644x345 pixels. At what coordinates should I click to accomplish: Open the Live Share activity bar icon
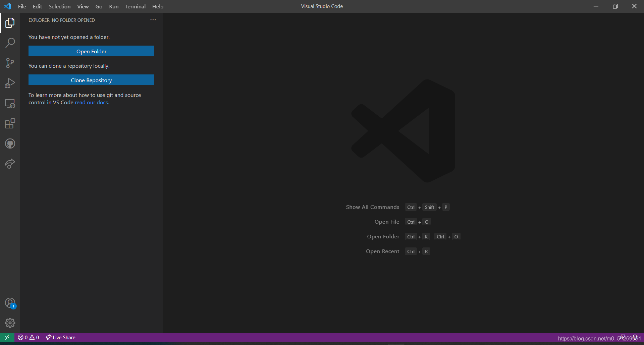pyautogui.click(x=10, y=164)
